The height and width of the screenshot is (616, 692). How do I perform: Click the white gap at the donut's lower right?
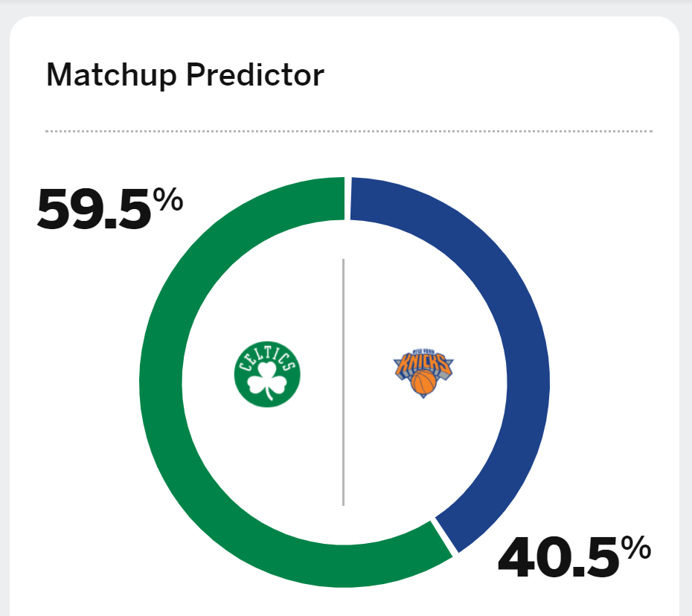[445, 537]
